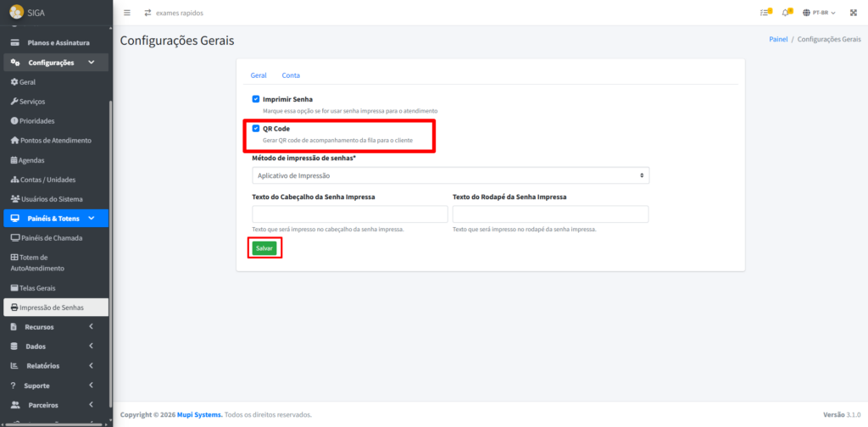This screenshot has width=868, height=427.
Task: Open the notifications bell
Action: point(786,13)
